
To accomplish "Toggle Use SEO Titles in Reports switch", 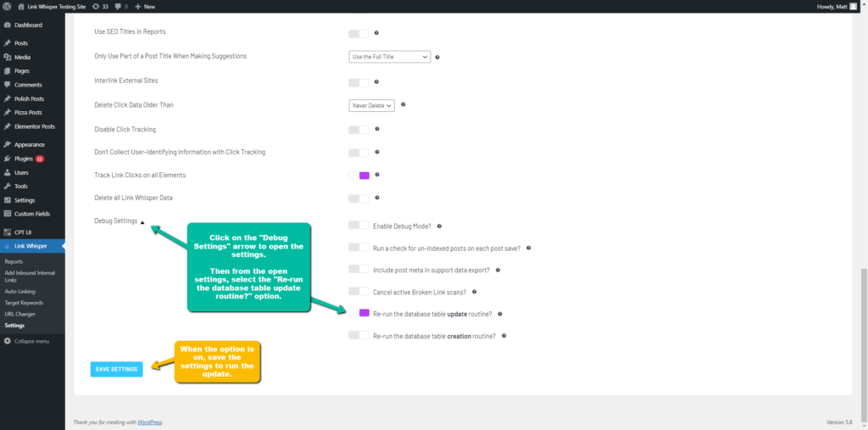I will coord(359,34).
